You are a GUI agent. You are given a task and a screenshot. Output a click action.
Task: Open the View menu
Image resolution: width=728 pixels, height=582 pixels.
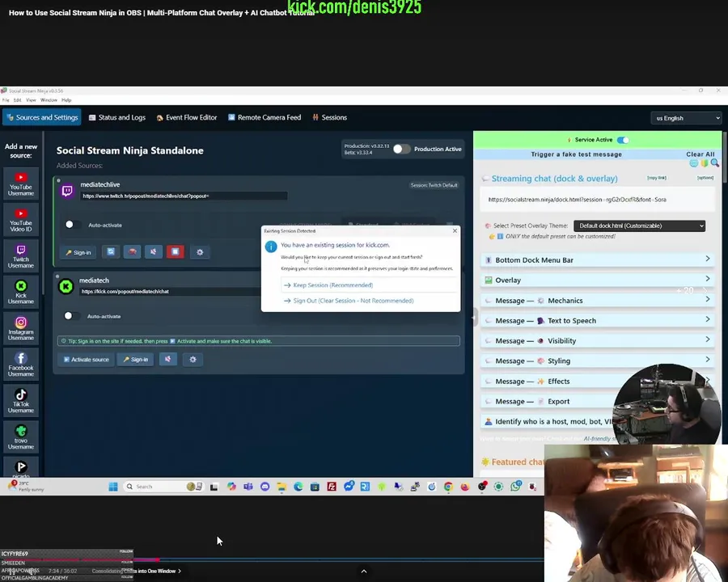coord(31,99)
